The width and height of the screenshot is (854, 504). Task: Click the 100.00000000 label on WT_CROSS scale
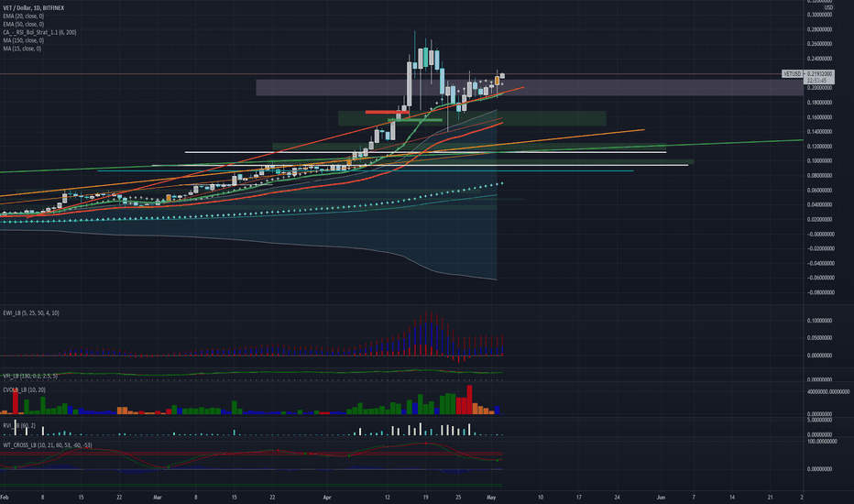(x=821, y=442)
